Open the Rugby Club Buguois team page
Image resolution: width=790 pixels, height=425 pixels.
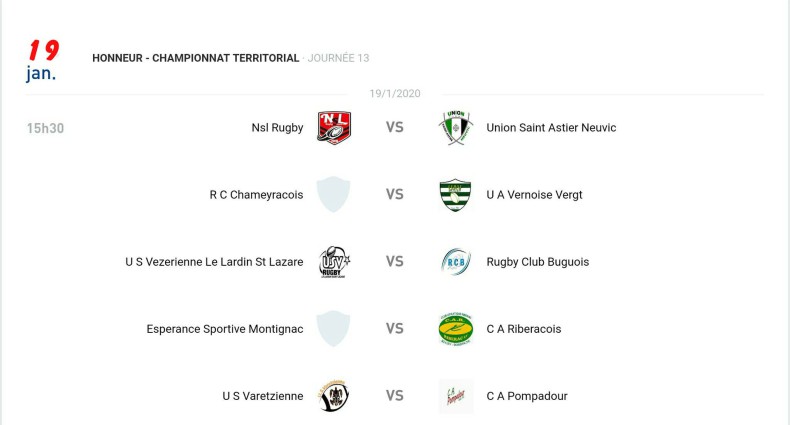537,262
